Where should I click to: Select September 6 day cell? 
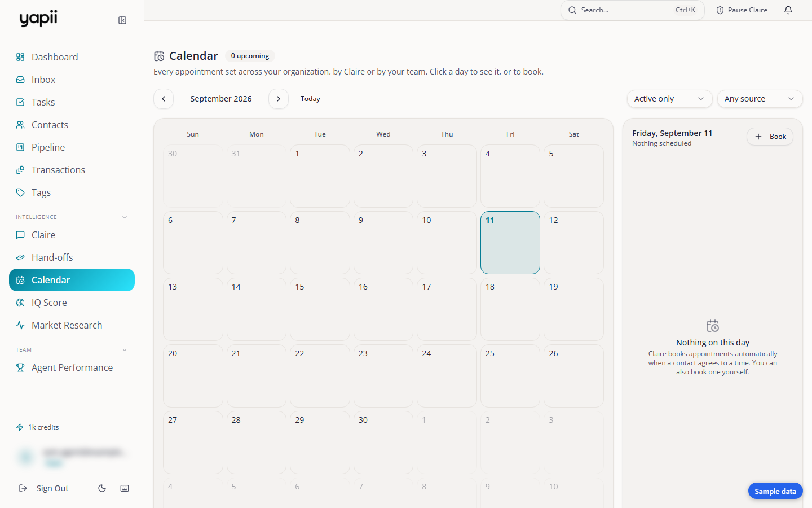point(193,243)
